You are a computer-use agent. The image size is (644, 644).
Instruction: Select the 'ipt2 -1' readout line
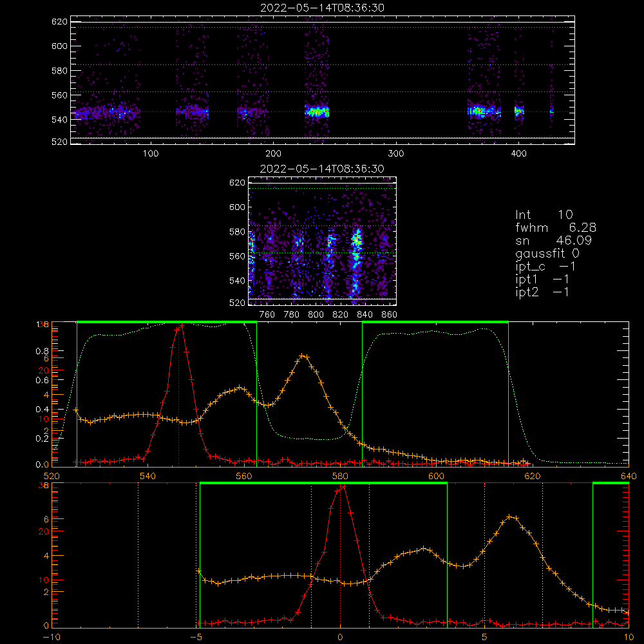pyautogui.click(x=542, y=292)
